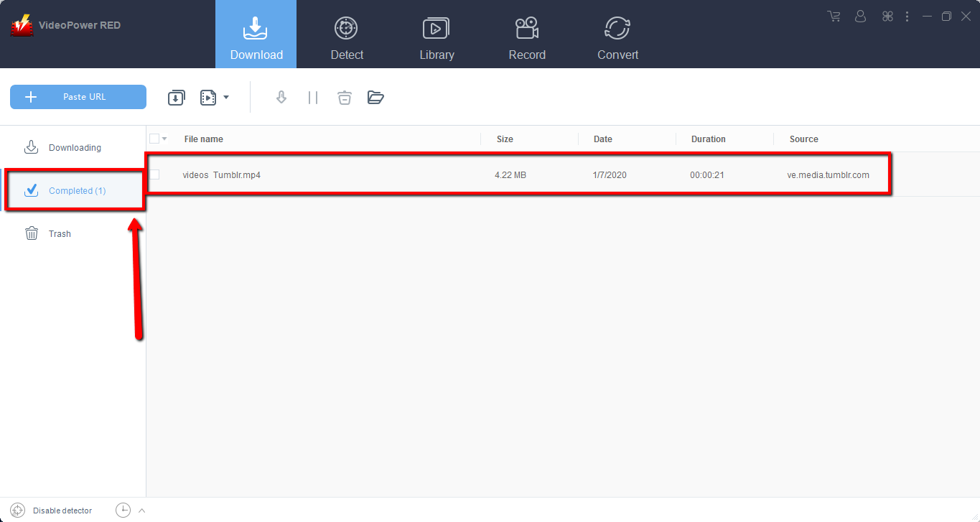
Task: Sort by the Size column header
Action: click(505, 139)
